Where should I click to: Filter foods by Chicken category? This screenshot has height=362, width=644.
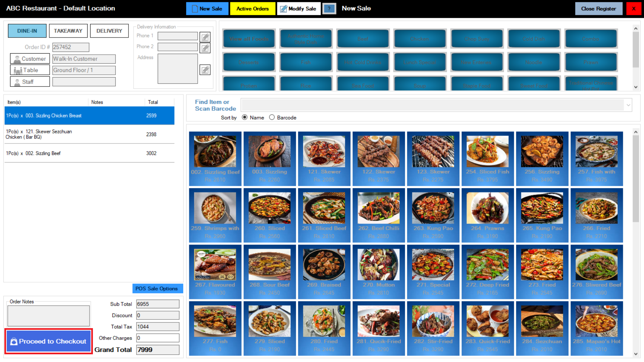[x=420, y=39]
